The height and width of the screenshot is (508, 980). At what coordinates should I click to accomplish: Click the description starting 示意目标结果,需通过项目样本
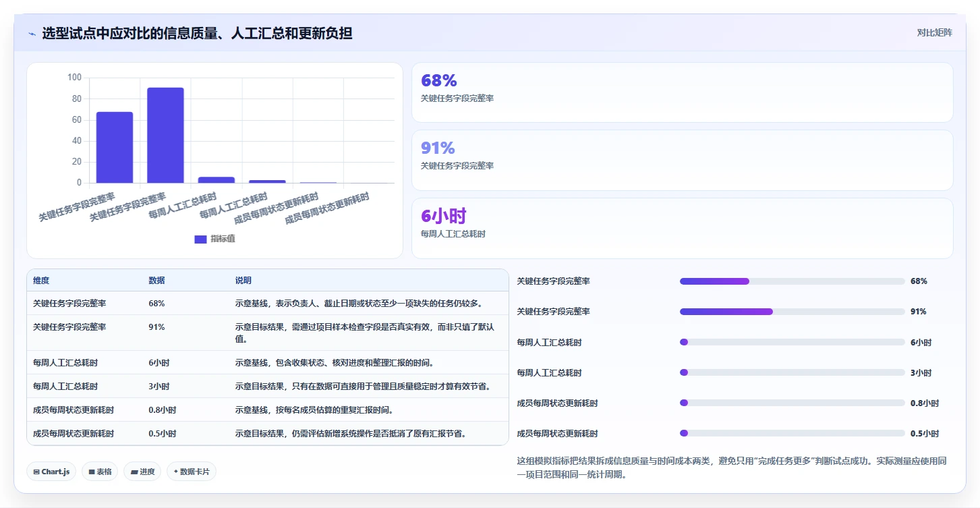[x=365, y=333]
